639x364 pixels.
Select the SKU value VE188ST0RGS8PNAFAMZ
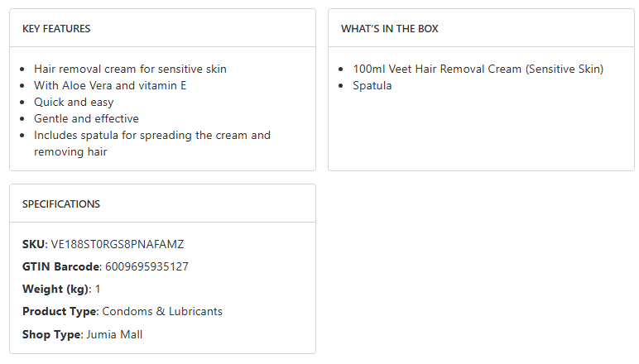[x=118, y=244]
